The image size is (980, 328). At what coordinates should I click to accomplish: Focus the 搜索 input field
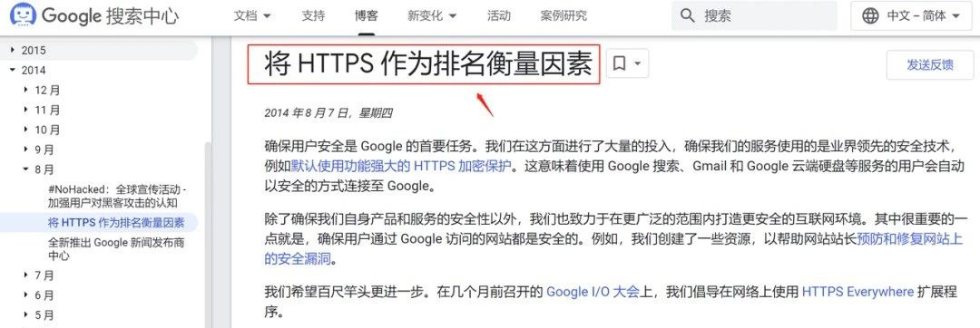coord(754,16)
